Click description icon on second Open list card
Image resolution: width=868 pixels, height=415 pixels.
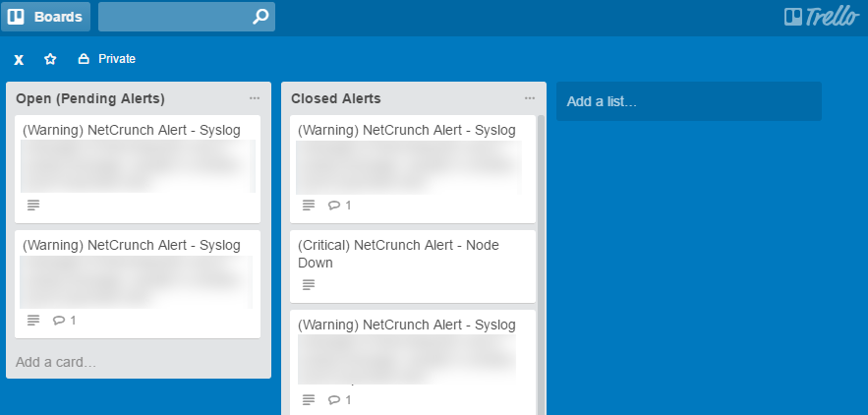point(33,321)
